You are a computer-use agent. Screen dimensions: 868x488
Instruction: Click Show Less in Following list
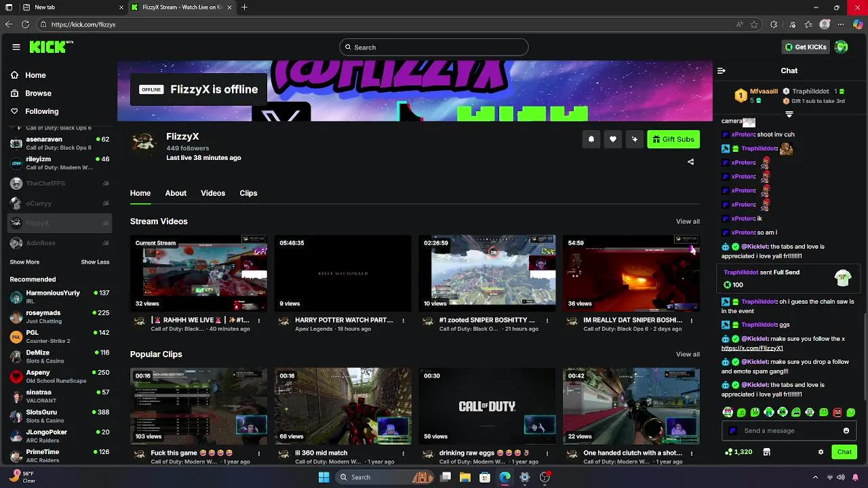[x=95, y=262]
